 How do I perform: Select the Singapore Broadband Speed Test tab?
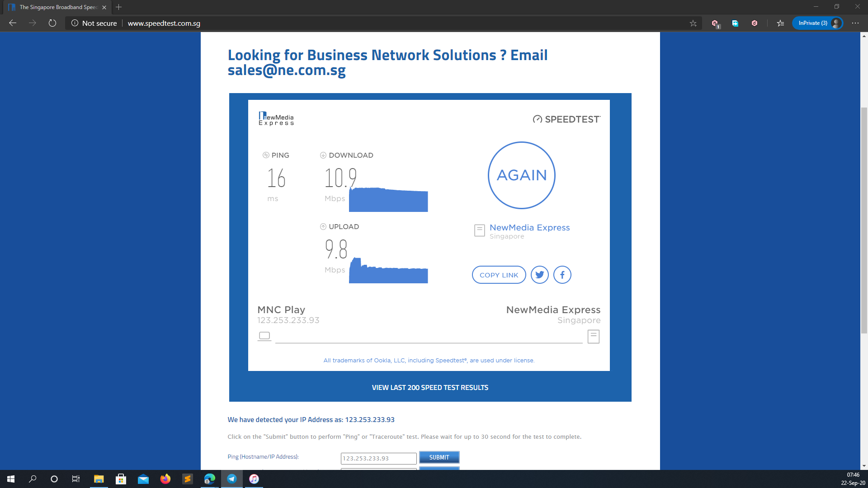click(x=58, y=7)
